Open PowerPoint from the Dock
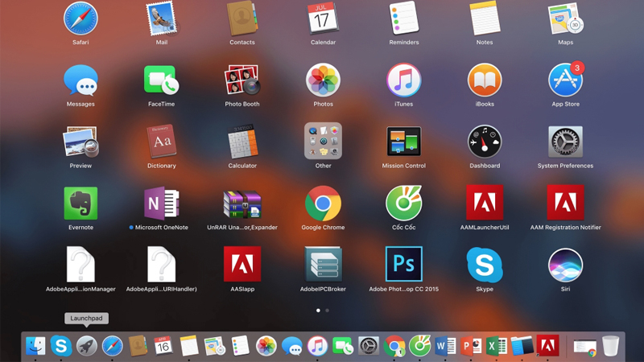This screenshot has height=362, width=644. 471,346
